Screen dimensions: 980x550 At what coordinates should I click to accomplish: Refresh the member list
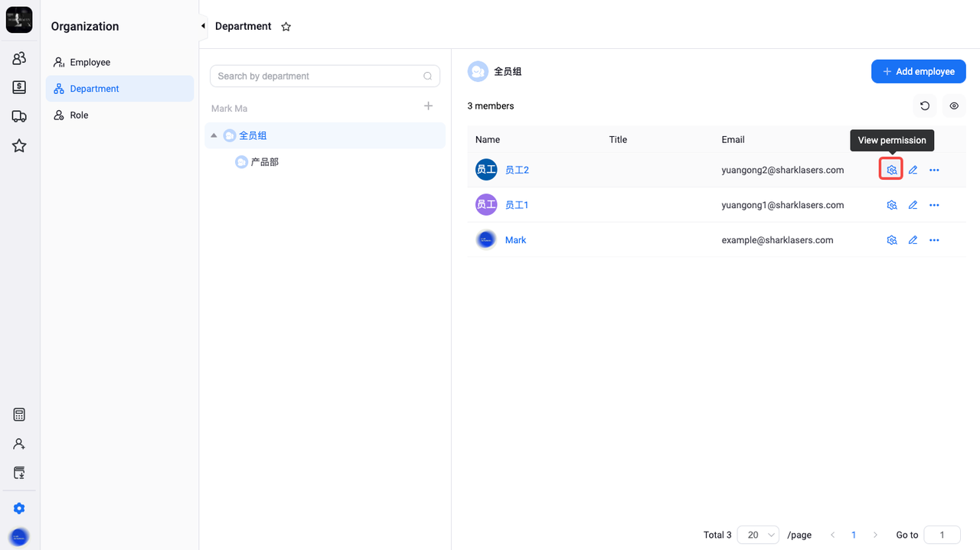pos(925,106)
